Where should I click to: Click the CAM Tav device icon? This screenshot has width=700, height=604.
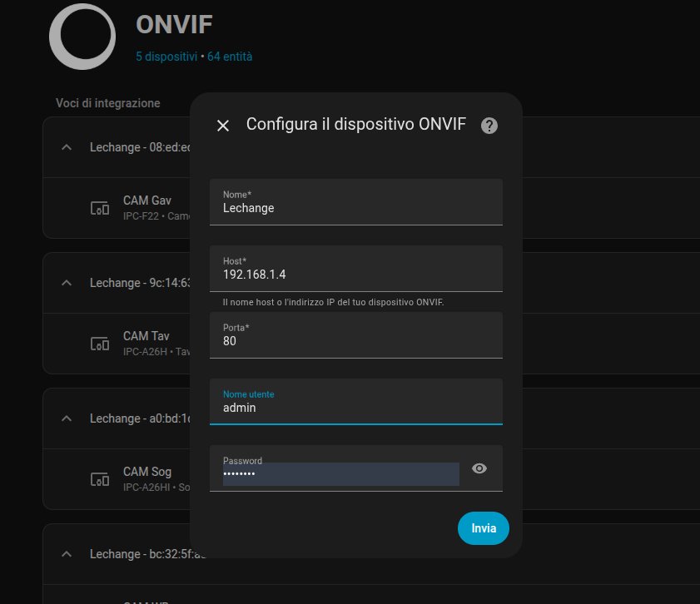pos(100,344)
